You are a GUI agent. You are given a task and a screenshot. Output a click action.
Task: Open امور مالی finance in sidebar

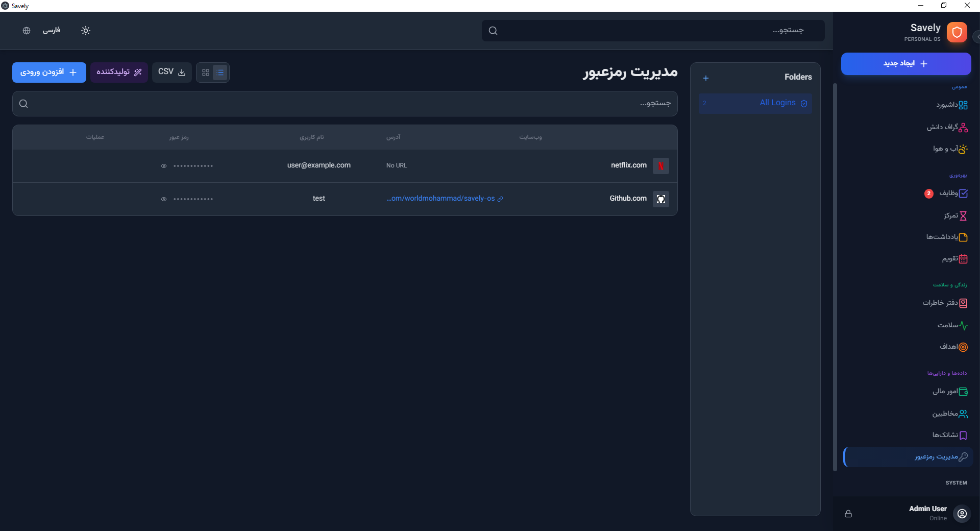pos(945,392)
